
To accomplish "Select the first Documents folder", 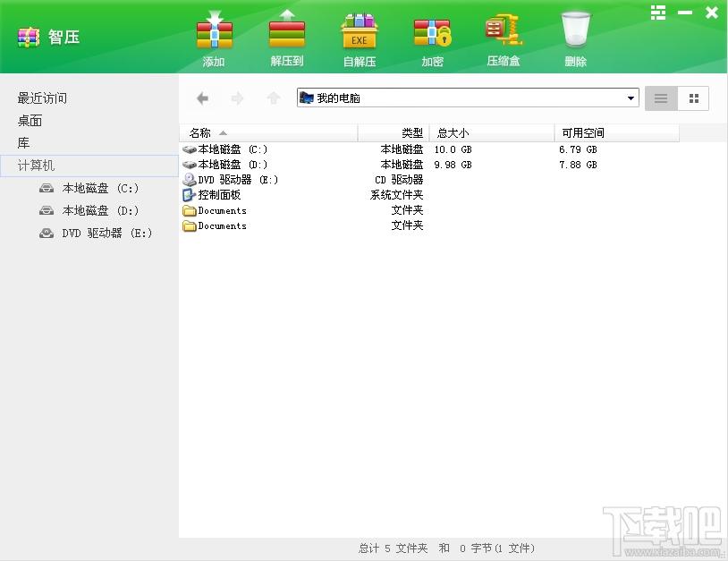I will pos(215,210).
